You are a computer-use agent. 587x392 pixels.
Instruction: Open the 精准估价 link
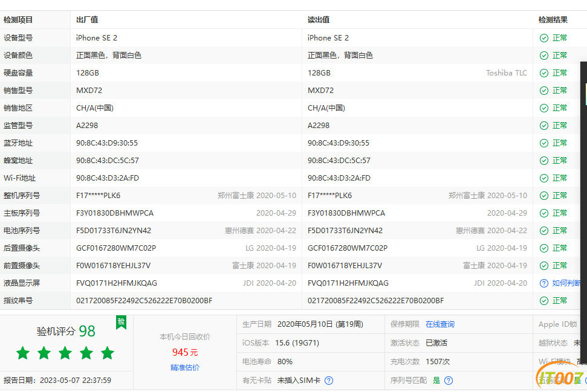pyautogui.click(x=185, y=368)
